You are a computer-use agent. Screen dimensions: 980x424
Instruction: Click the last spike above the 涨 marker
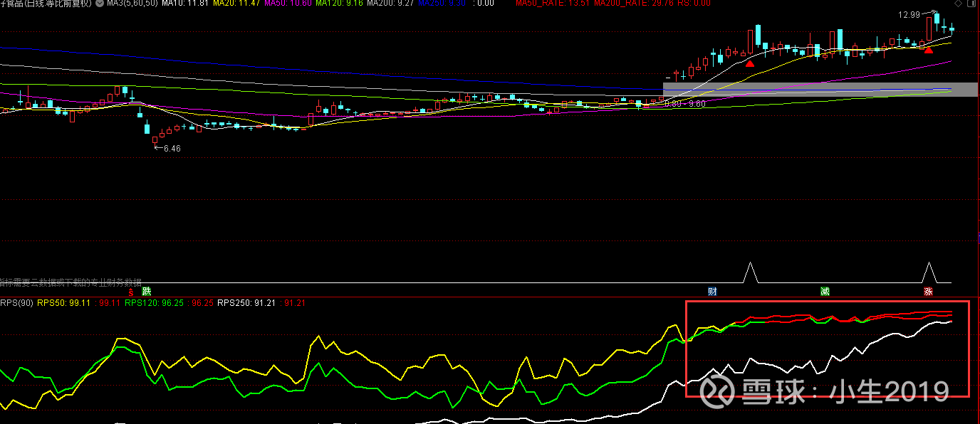pos(928,272)
